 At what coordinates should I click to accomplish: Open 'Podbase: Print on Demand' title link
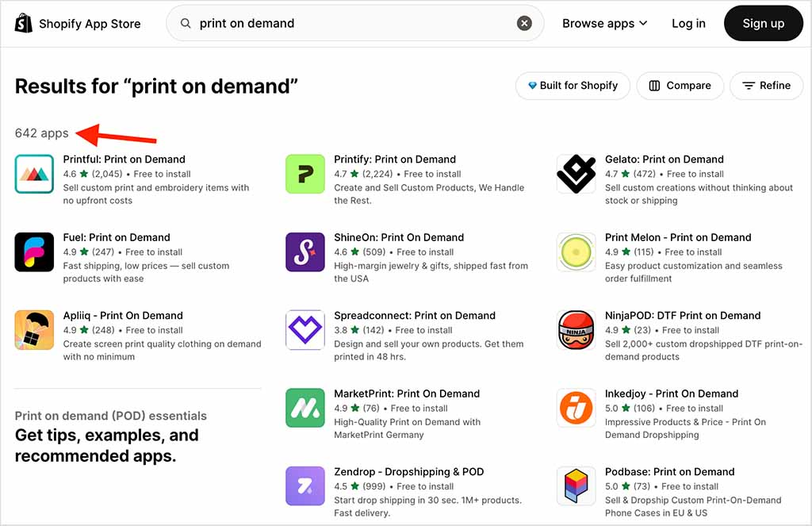pos(669,472)
